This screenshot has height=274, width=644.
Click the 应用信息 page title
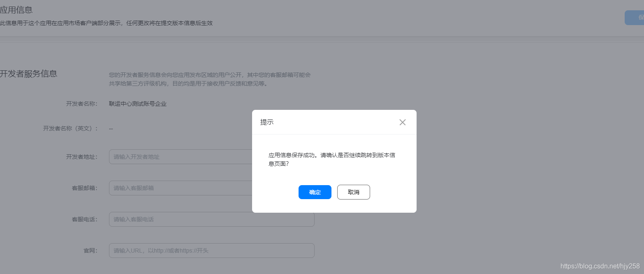pyautogui.click(x=16, y=10)
